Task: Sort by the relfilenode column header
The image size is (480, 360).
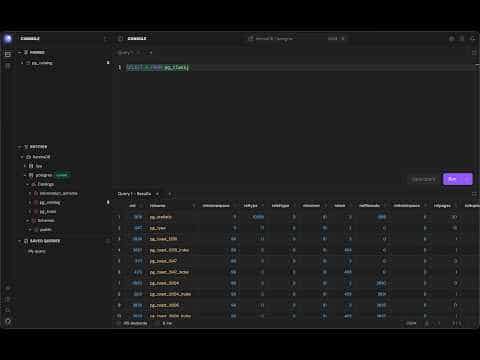Action: pos(369,206)
